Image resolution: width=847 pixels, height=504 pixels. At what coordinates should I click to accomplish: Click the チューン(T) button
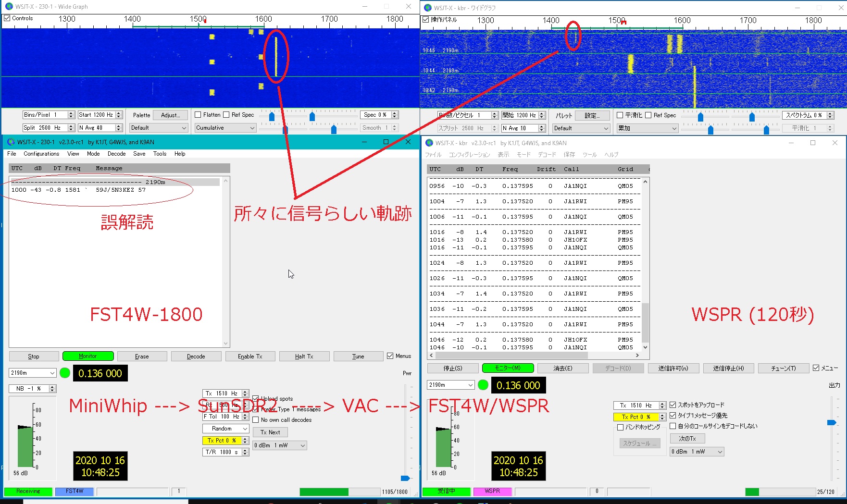(x=783, y=368)
